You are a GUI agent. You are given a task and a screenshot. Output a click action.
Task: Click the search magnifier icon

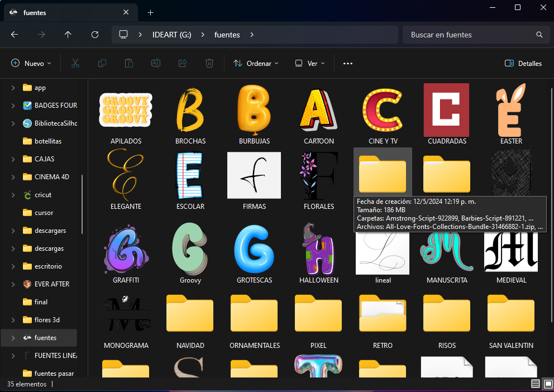539,35
